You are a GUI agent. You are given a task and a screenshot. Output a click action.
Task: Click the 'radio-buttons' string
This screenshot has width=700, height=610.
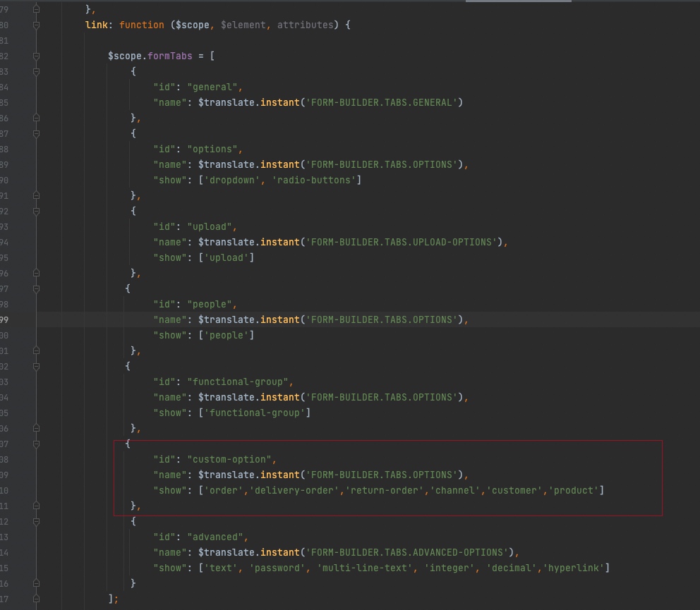pos(314,181)
